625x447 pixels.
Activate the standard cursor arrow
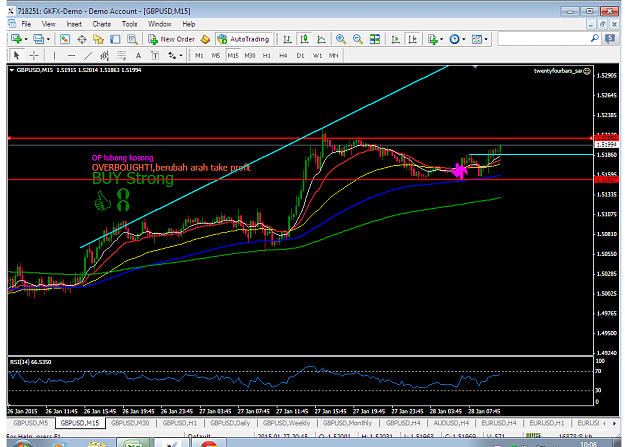[16, 56]
